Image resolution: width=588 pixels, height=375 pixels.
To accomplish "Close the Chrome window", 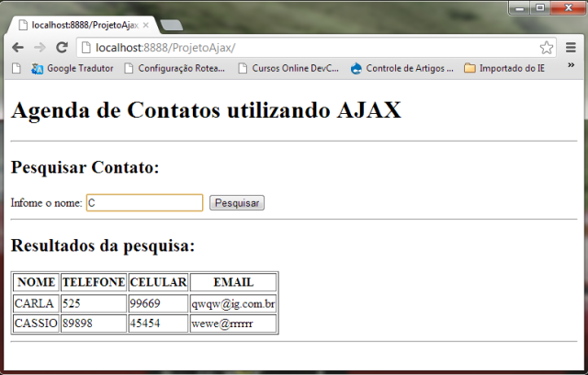I will click(568, 8).
